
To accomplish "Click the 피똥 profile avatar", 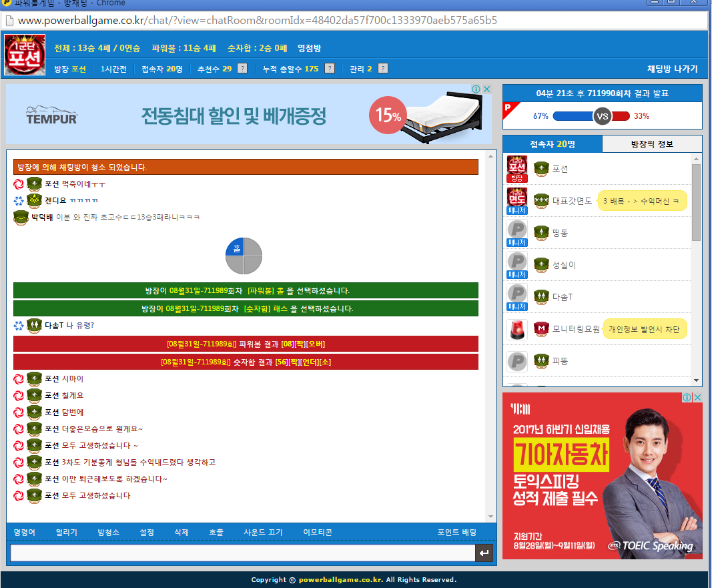I will coord(516,362).
